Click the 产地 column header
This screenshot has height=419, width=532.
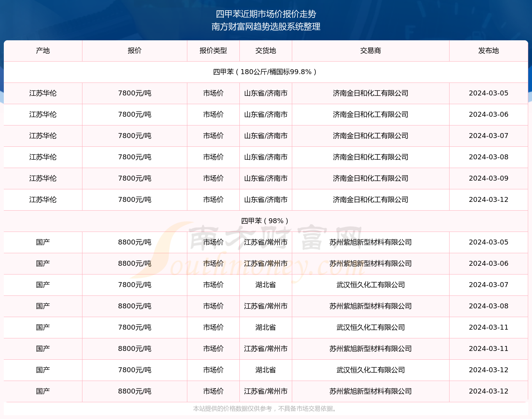(x=43, y=51)
